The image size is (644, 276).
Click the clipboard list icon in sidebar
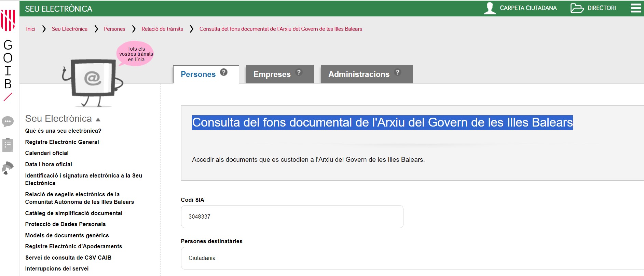click(8, 145)
